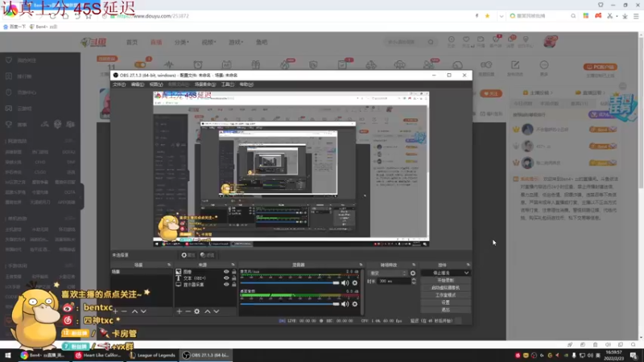
Task: Open 工具(T) menu in OBS
Action: coord(228,84)
